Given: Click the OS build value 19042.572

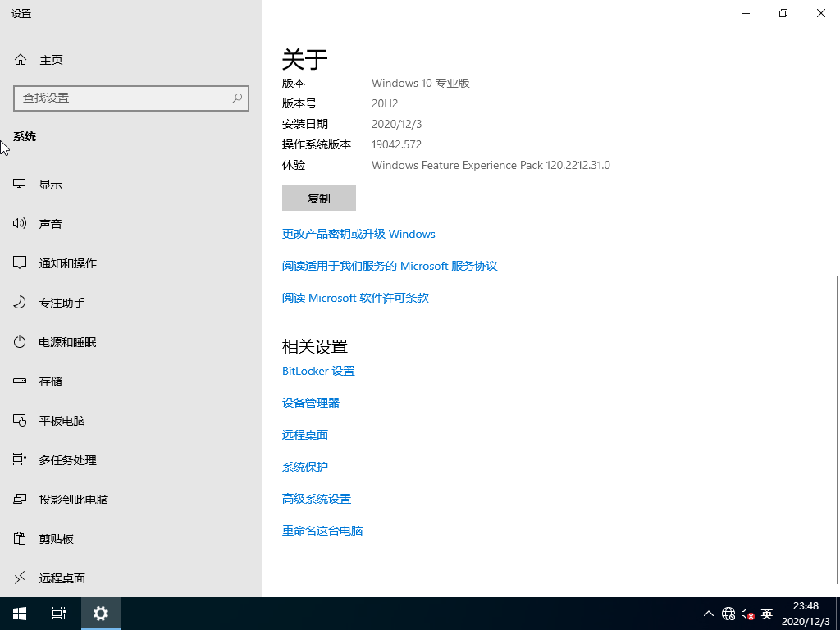Looking at the screenshot, I should click(x=396, y=144).
